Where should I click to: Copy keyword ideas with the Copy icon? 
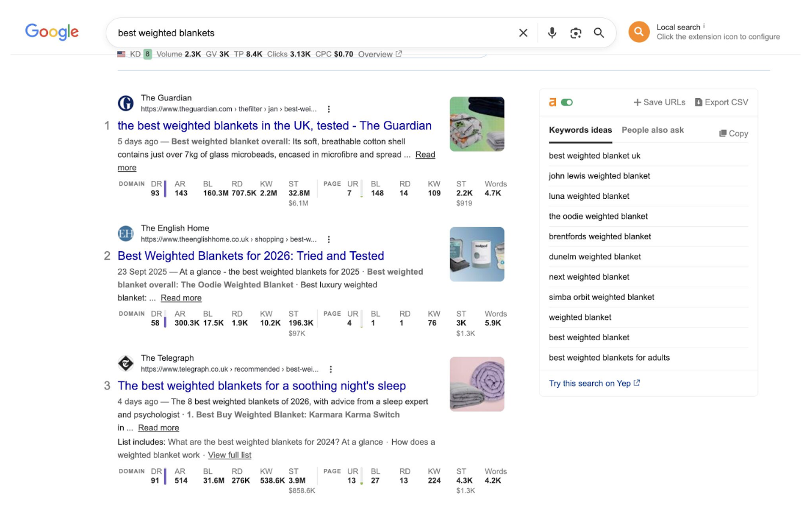pos(723,133)
